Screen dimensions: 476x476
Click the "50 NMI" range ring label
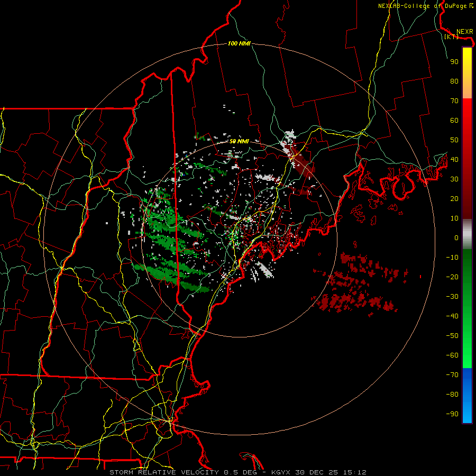[239, 141]
